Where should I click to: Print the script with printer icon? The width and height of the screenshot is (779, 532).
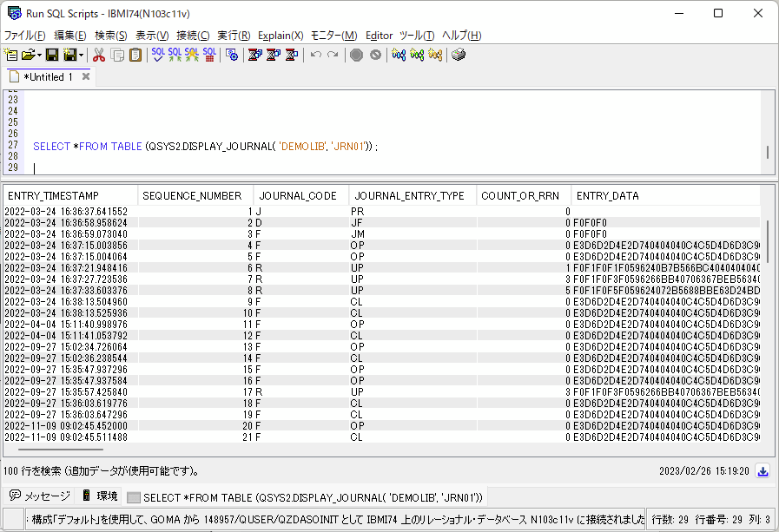point(459,55)
